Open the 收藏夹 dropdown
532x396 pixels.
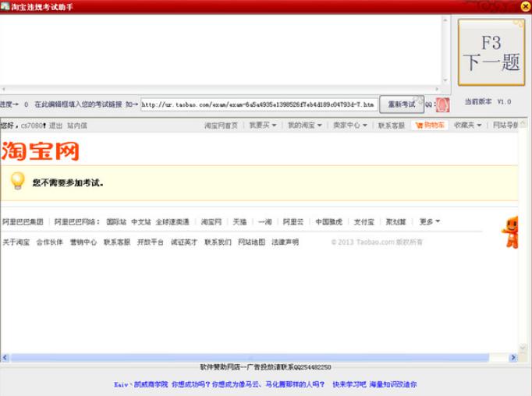[x=467, y=125]
